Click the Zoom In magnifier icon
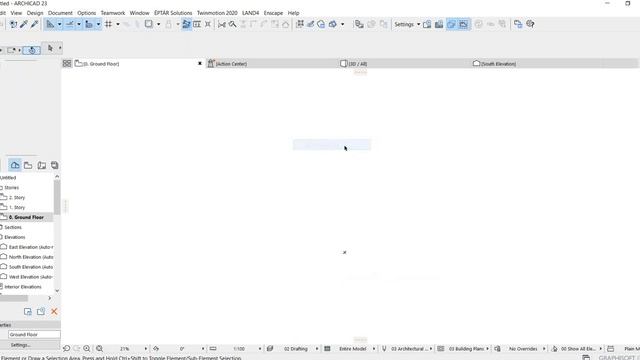Image resolution: width=640 pixels, height=360 pixels. 87,349
